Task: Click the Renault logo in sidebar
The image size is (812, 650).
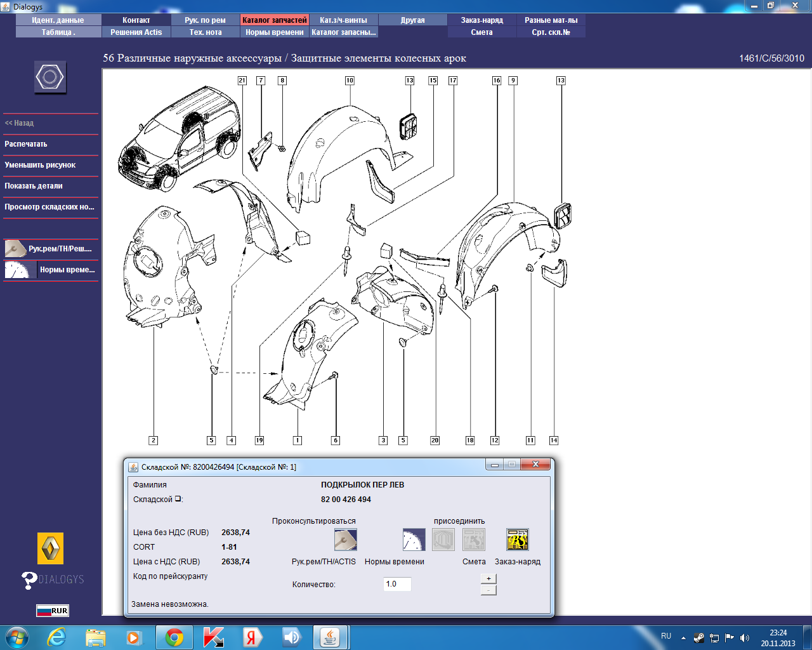Action: coord(50,548)
